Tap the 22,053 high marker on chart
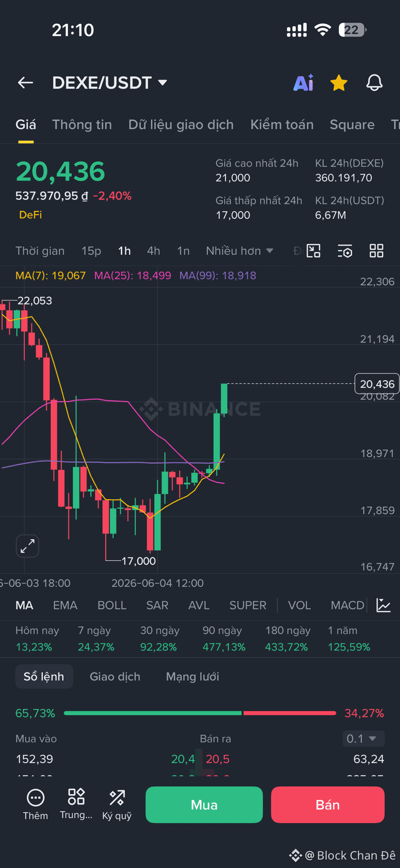The image size is (400, 868). [x=35, y=301]
